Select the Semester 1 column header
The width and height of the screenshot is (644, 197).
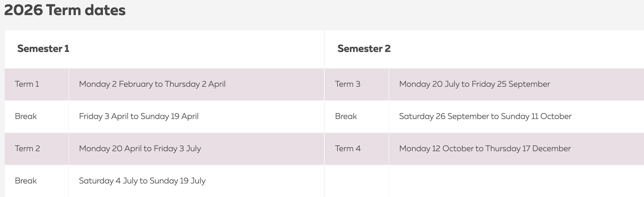pyautogui.click(x=43, y=49)
